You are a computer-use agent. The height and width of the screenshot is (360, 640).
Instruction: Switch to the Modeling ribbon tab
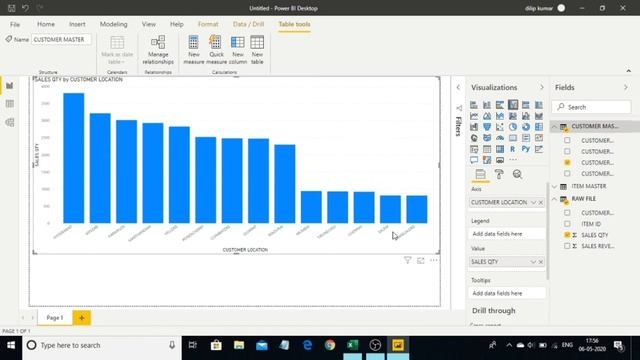pyautogui.click(x=113, y=24)
